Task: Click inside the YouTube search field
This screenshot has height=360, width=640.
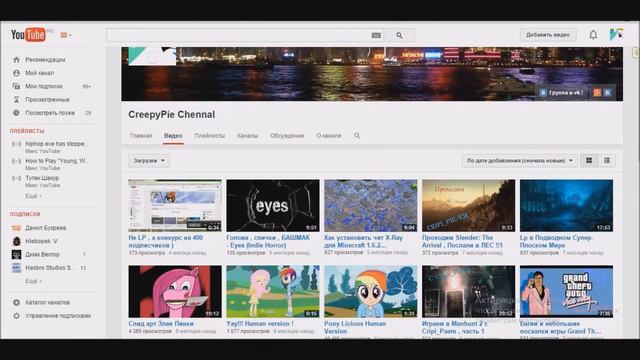Action: [x=238, y=35]
